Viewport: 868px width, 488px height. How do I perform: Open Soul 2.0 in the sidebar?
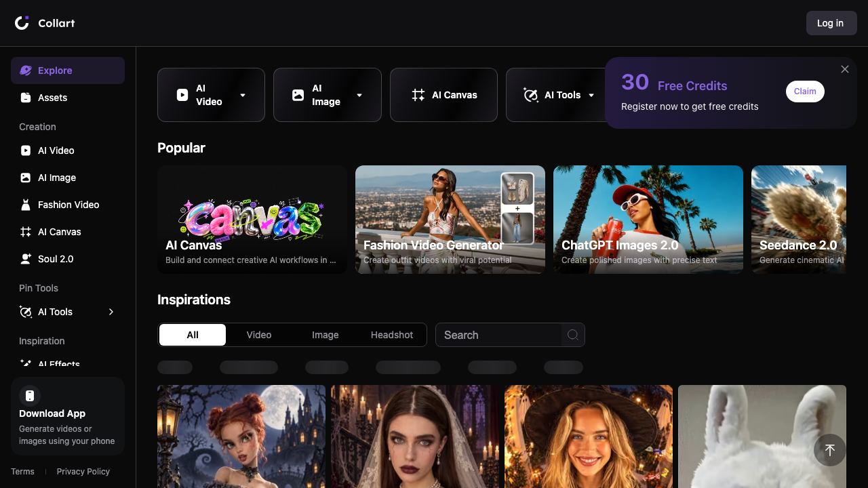[x=68, y=259]
